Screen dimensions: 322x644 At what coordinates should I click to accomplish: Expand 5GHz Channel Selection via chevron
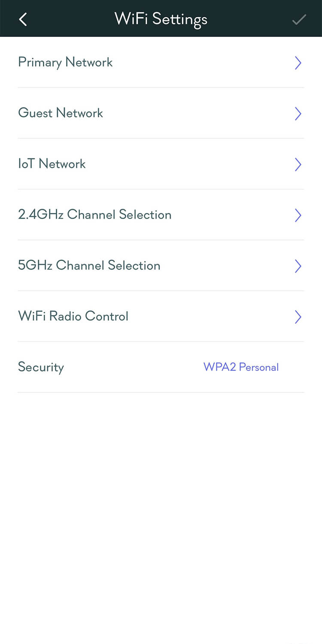(298, 266)
